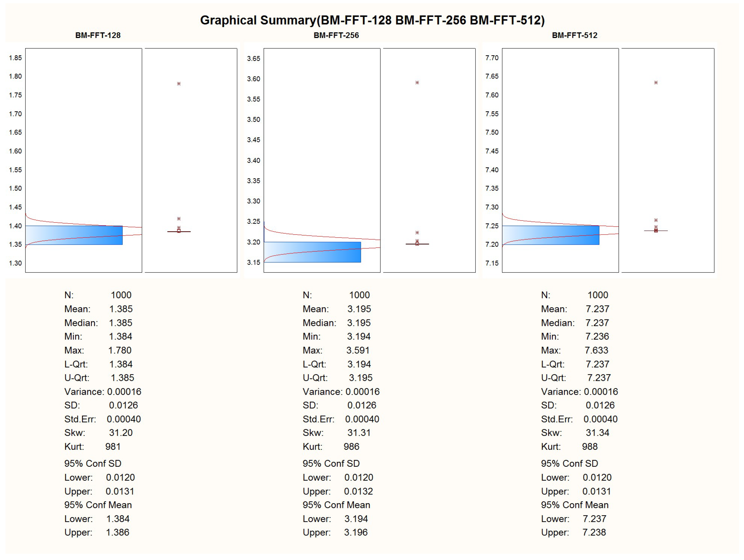Click the Graphical Summary chart title
The height and width of the screenshot is (560, 744).
click(372, 20)
